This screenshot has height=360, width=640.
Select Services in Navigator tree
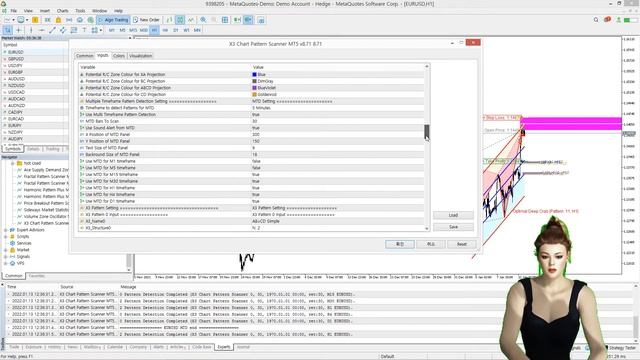(x=24, y=243)
